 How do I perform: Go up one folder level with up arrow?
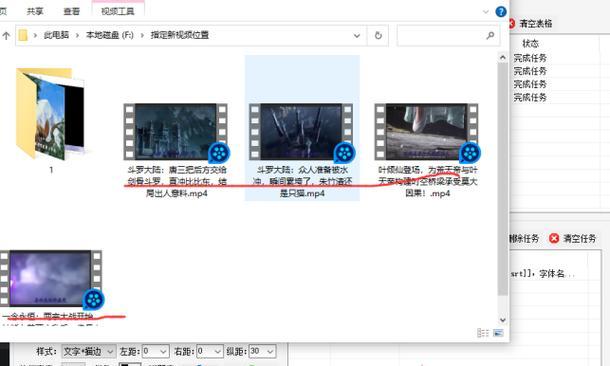(6, 36)
